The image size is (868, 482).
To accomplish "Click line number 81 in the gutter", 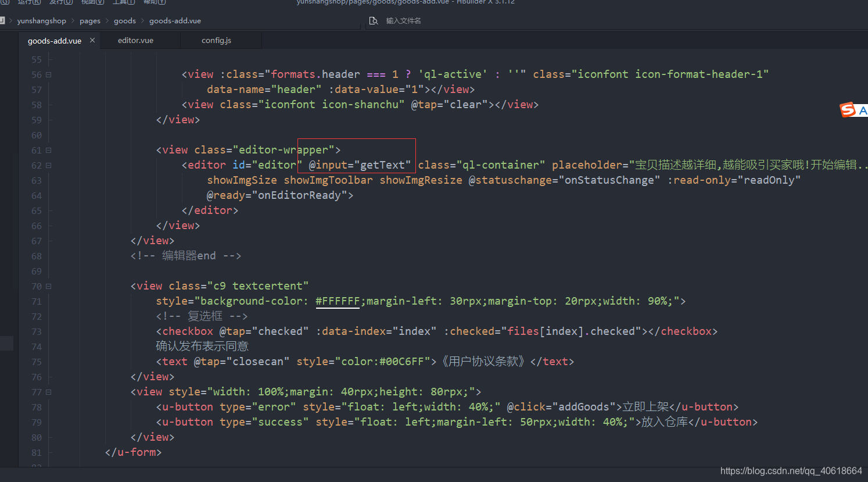I will tap(37, 452).
